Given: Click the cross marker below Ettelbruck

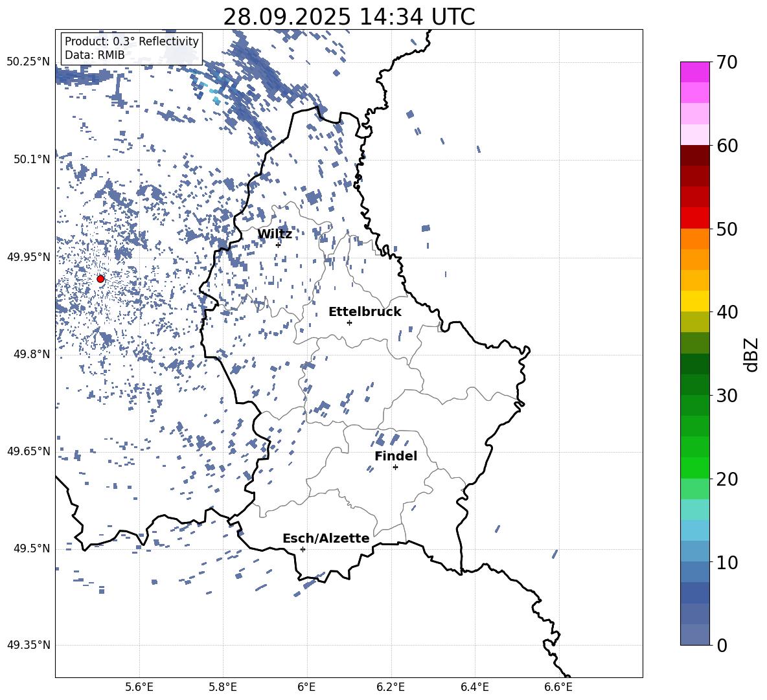Looking at the screenshot, I should pos(349,322).
